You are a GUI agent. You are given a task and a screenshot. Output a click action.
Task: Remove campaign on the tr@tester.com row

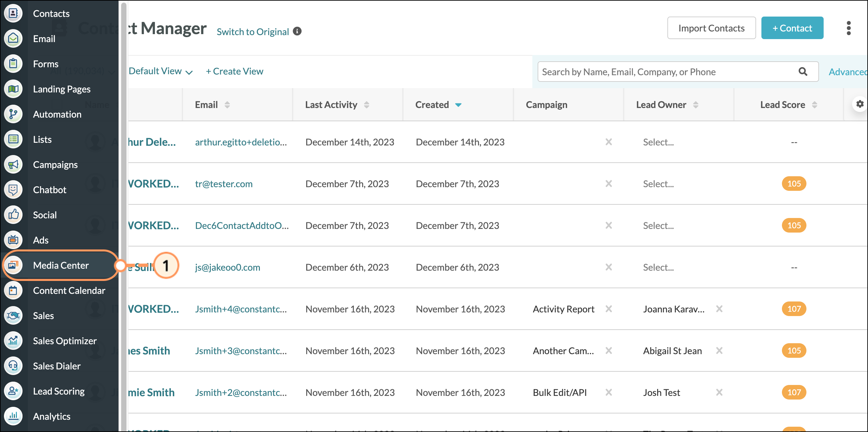(608, 184)
